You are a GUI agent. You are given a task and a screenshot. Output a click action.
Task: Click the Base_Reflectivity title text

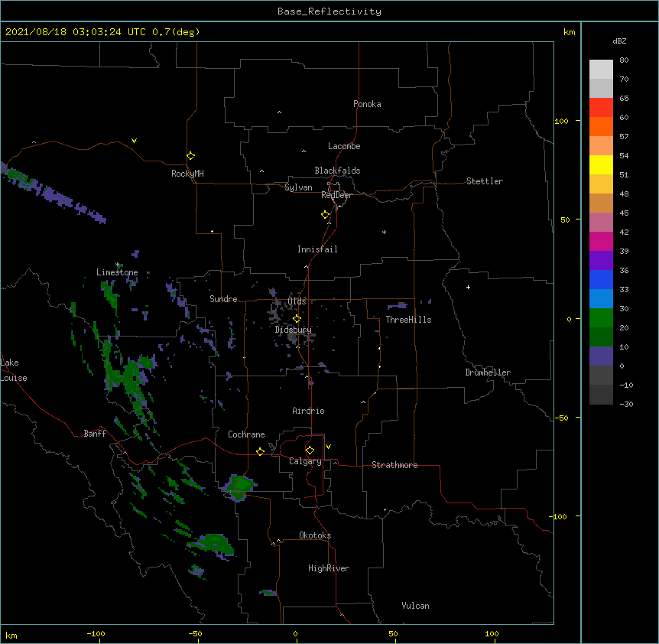329,11
